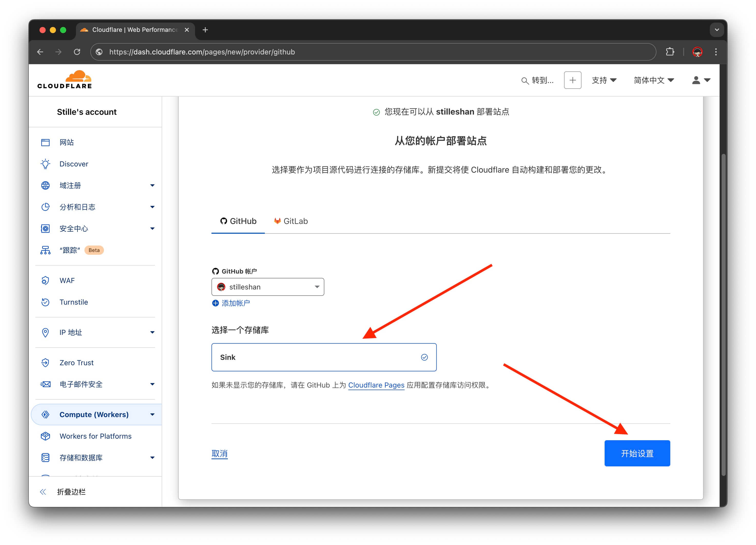Viewport: 756px width, 545px height.
Task: Click the 分析和日志 chart icon
Action: (45, 207)
